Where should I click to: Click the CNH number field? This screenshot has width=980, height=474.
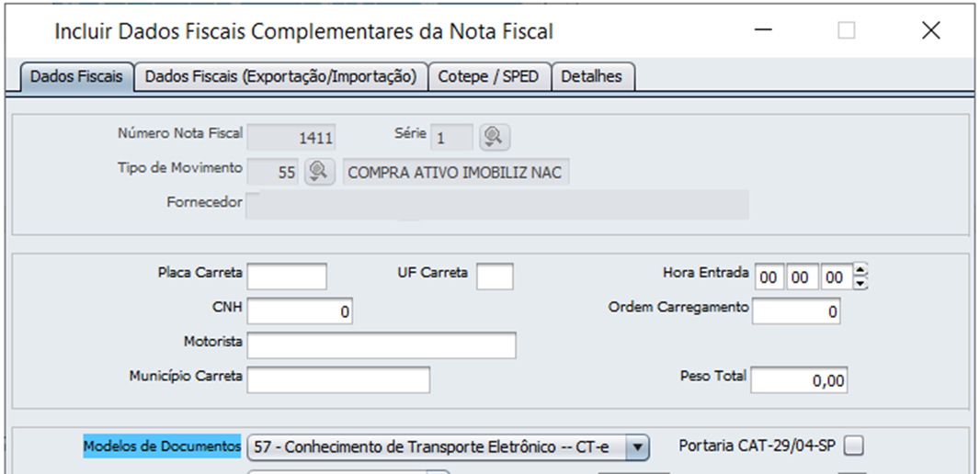click(x=300, y=311)
